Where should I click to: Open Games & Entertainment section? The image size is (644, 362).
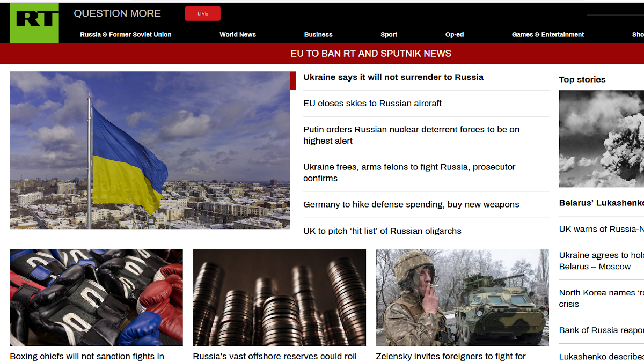547,34
